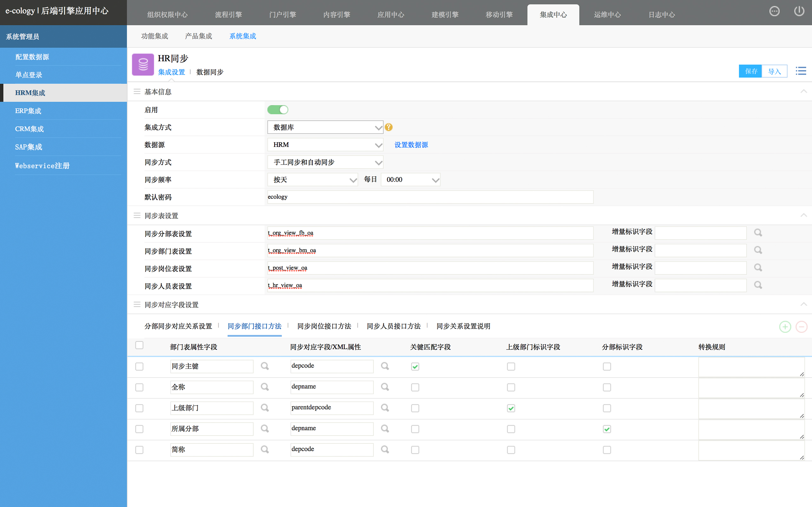Click the power logout icon in header
The width and height of the screenshot is (812, 507).
(x=799, y=11)
